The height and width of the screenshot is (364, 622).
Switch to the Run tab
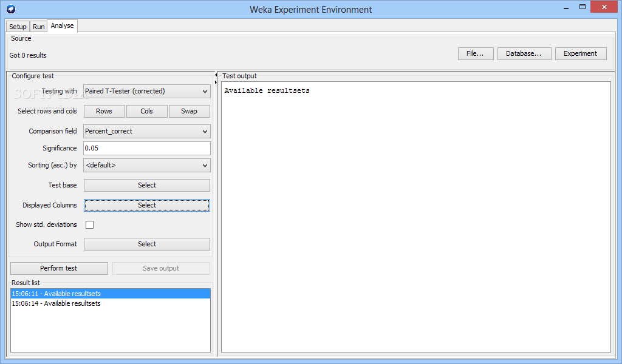[x=38, y=27]
